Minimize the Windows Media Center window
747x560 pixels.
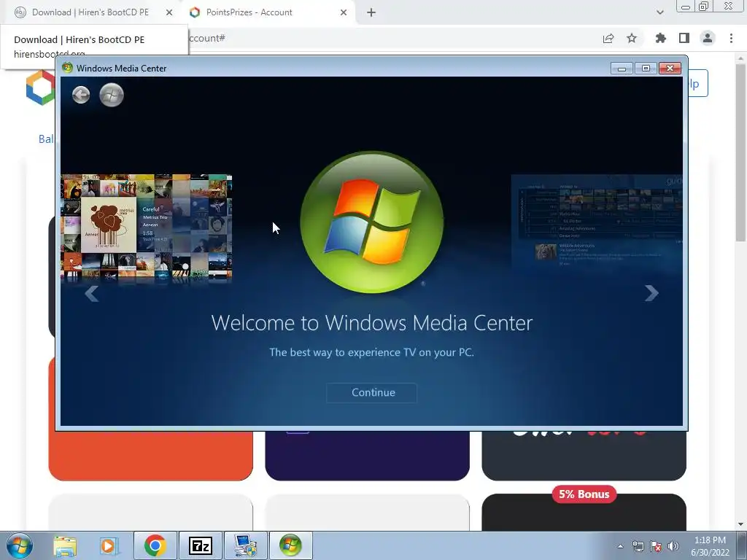pos(622,69)
